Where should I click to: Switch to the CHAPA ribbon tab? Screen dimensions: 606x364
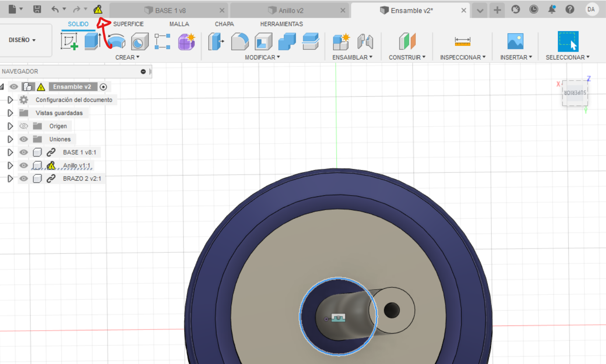pos(224,24)
